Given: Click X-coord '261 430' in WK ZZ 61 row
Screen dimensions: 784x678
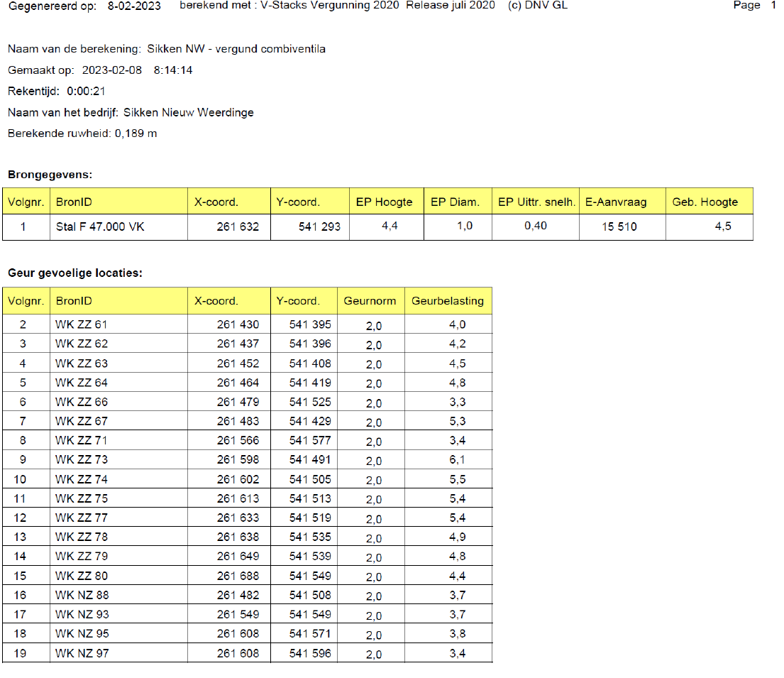Looking at the screenshot, I should tap(238, 324).
